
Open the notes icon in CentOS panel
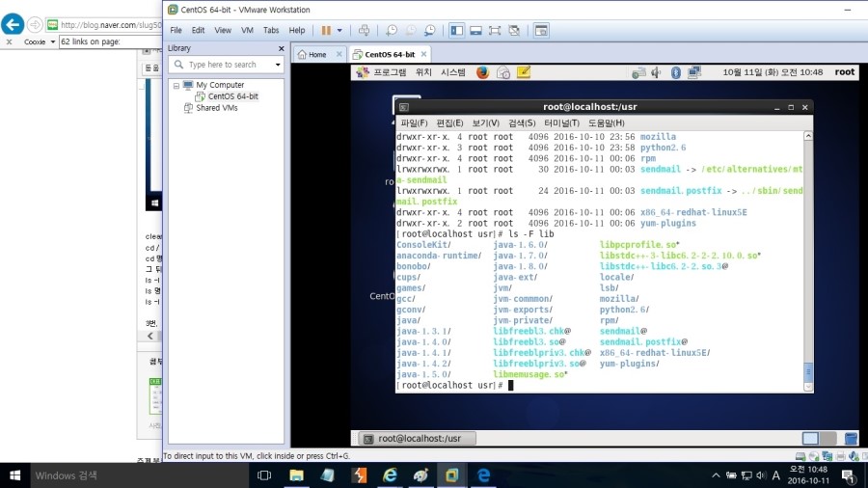click(x=524, y=72)
